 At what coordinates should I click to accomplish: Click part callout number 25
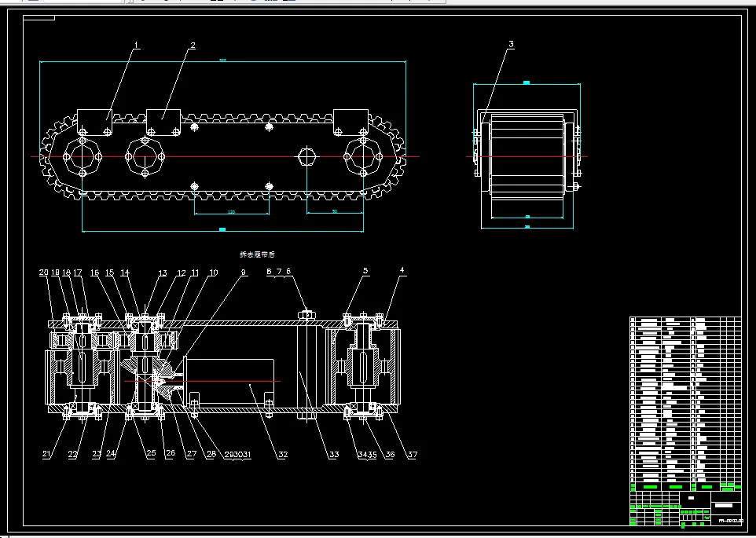pyautogui.click(x=152, y=453)
